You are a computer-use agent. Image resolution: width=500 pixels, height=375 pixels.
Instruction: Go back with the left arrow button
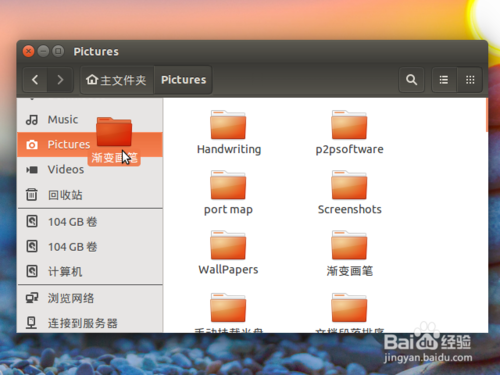point(35,80)
